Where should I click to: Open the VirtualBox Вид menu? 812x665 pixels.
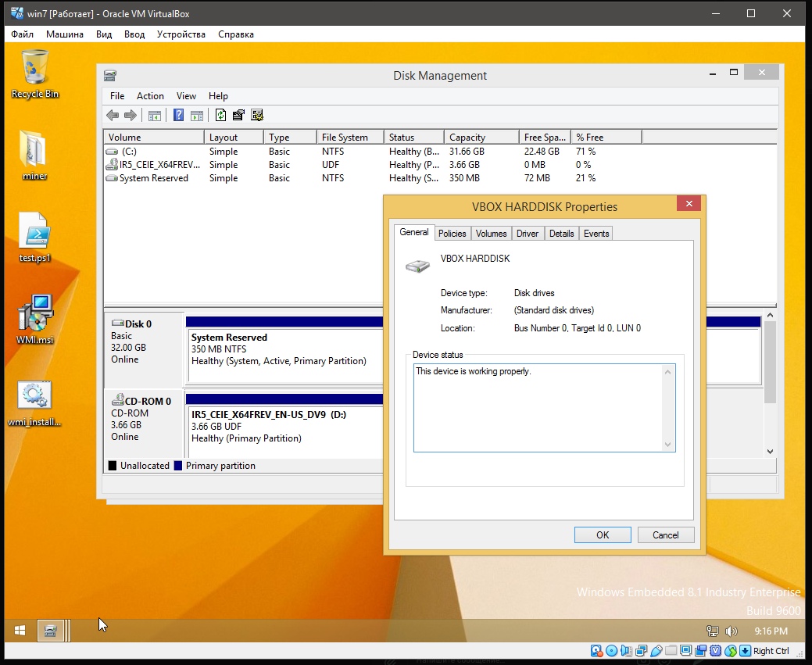point(104,34)
